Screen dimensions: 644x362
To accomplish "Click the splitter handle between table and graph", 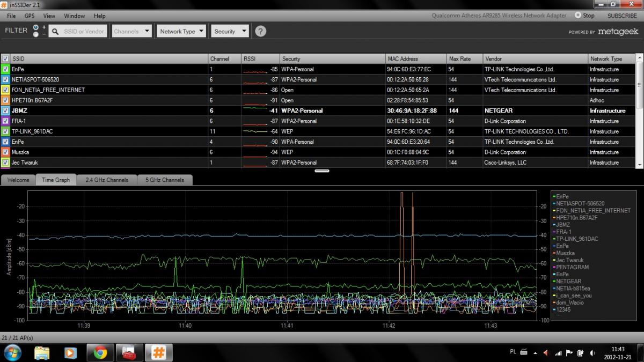I will pos(322,171).
